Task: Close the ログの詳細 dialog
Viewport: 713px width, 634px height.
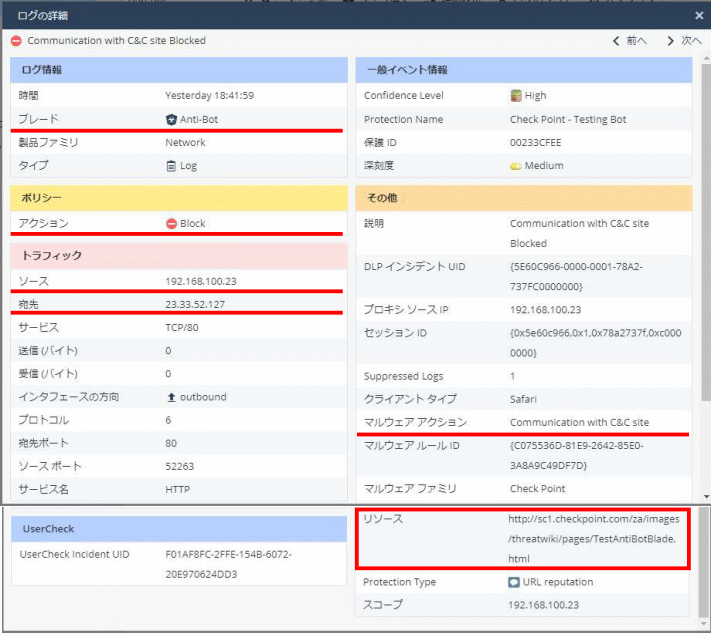Action: (x=699, y=15)
